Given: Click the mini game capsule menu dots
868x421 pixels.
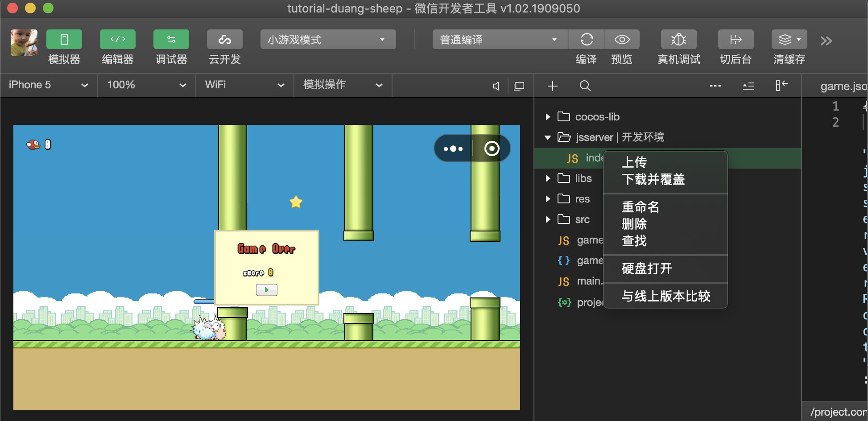Looking at the screenshot, I should (453, 149).
